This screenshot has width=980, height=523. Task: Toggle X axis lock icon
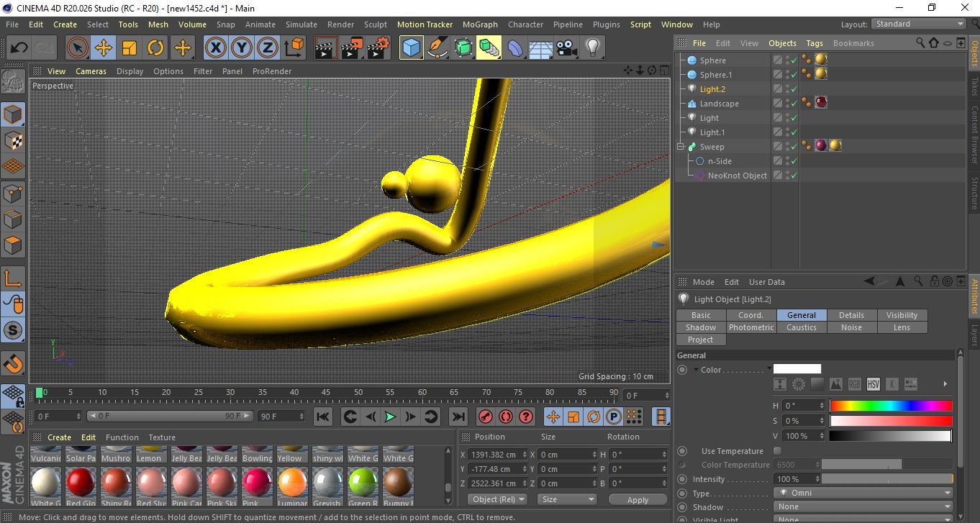pyautogui.click(x=215, y=48)
